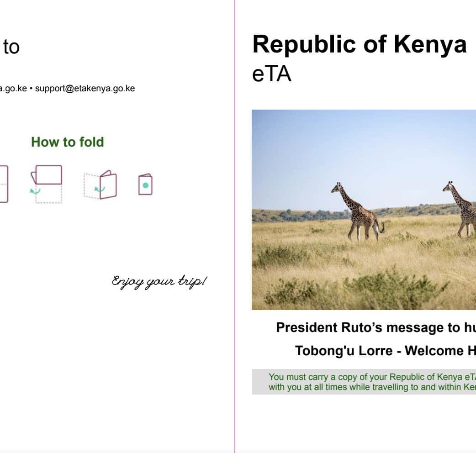Viewport: 476px width, 453px height.
Task: Click the "eTA" subtitle text
Action: coord(271,74)
